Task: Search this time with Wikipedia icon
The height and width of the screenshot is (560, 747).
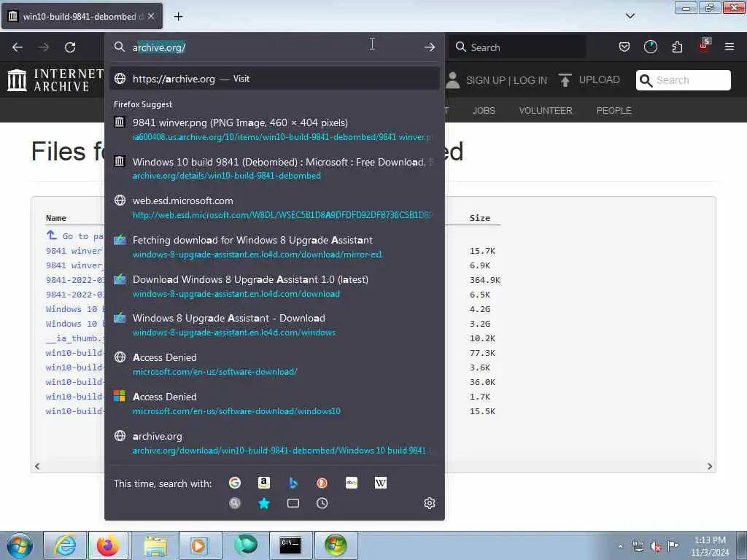Action: point(381,483)
